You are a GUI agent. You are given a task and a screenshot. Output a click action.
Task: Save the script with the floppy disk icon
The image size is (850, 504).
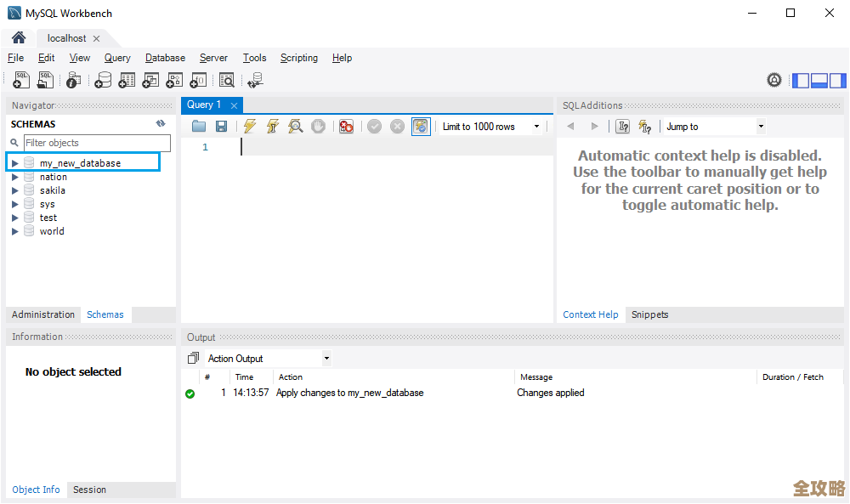coord(221,127)
